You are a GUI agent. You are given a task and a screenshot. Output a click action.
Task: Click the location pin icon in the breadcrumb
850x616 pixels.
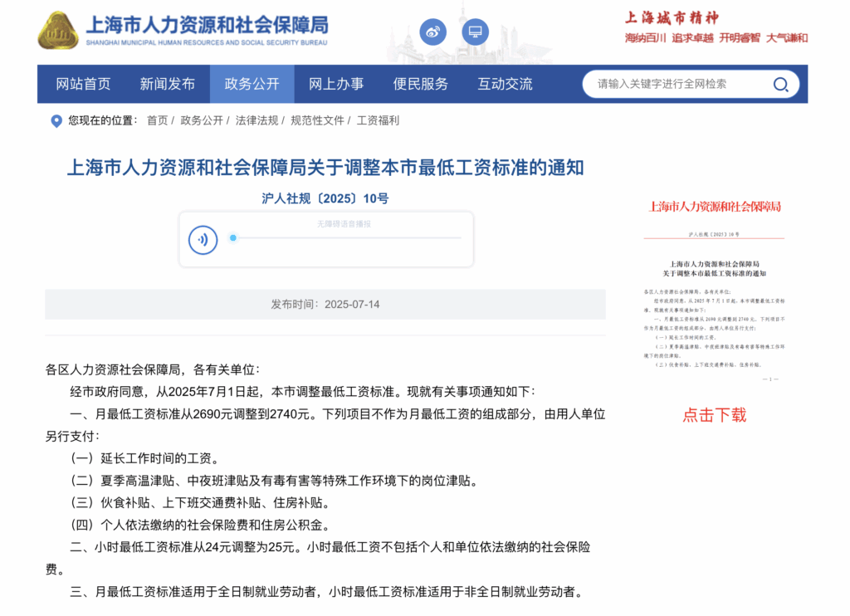click(56, 121)
